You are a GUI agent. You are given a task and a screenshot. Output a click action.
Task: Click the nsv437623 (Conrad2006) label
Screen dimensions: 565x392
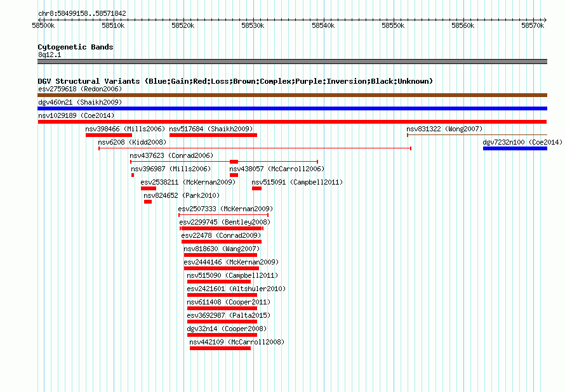171,155
